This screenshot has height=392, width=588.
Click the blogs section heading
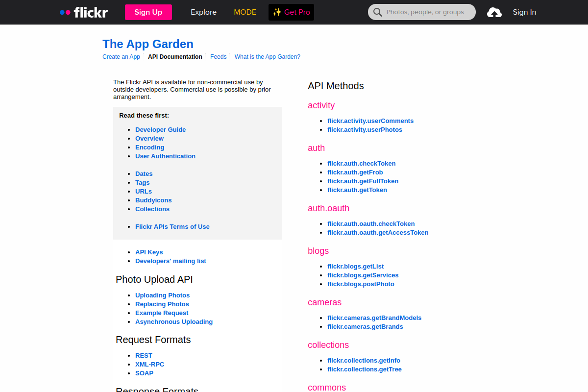click(x=318, y=251)
